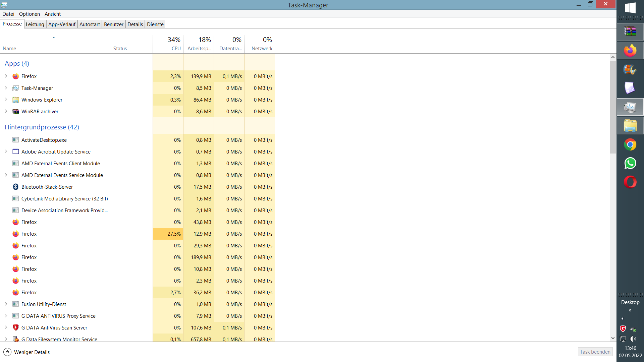Click the Task beenden button
Image resolution: width=644 pixels, height=362 pixels.
pos(595,352)
